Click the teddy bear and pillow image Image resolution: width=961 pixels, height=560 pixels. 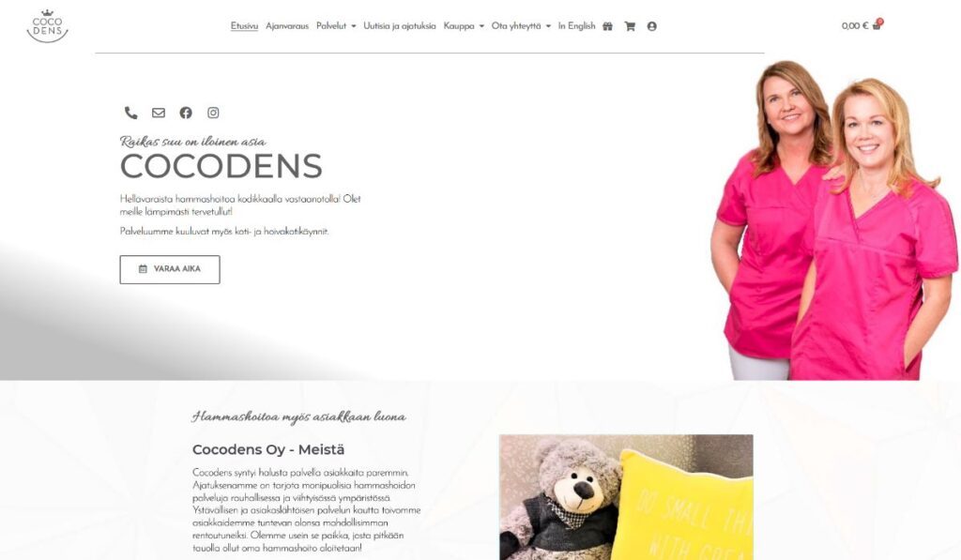coord(626,497)
